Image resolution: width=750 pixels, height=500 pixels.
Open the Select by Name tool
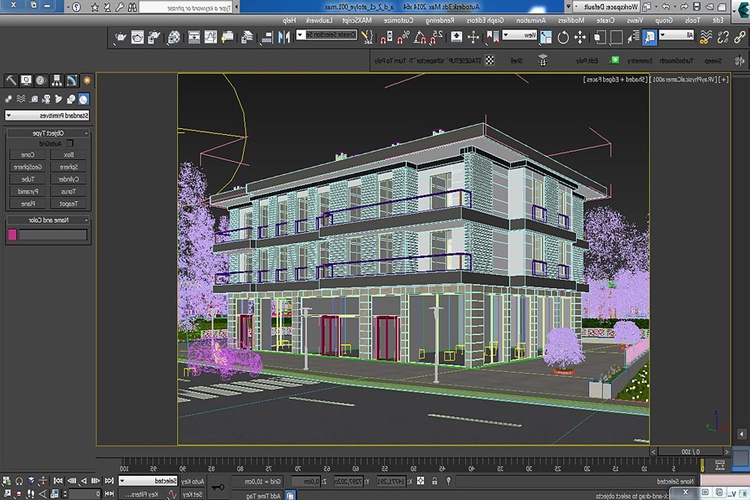633,37
